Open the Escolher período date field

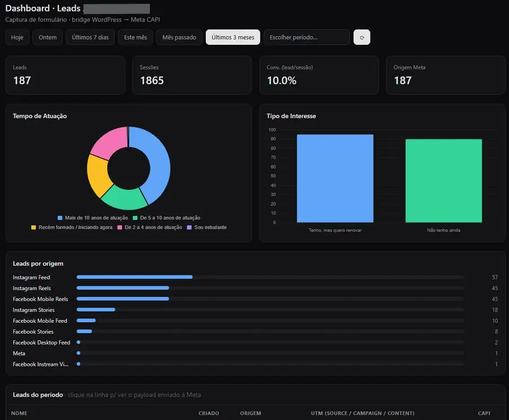(x=307, y=37)
